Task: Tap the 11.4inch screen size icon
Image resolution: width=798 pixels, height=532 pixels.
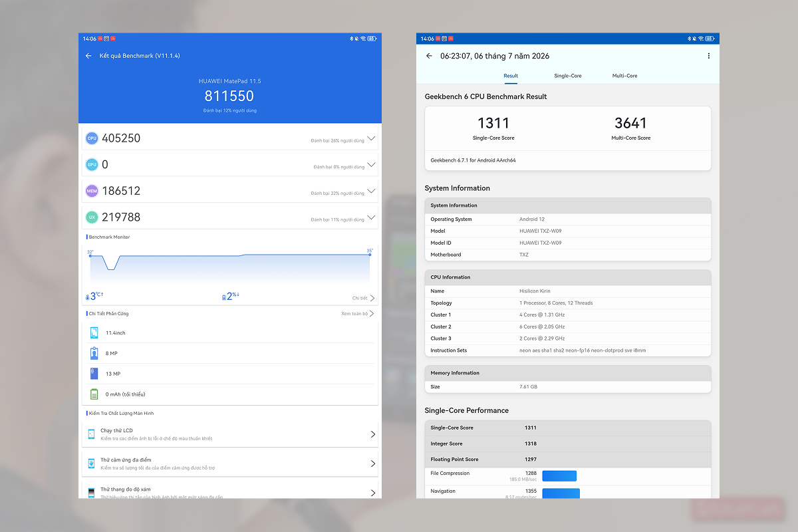Action: (94, 332)
